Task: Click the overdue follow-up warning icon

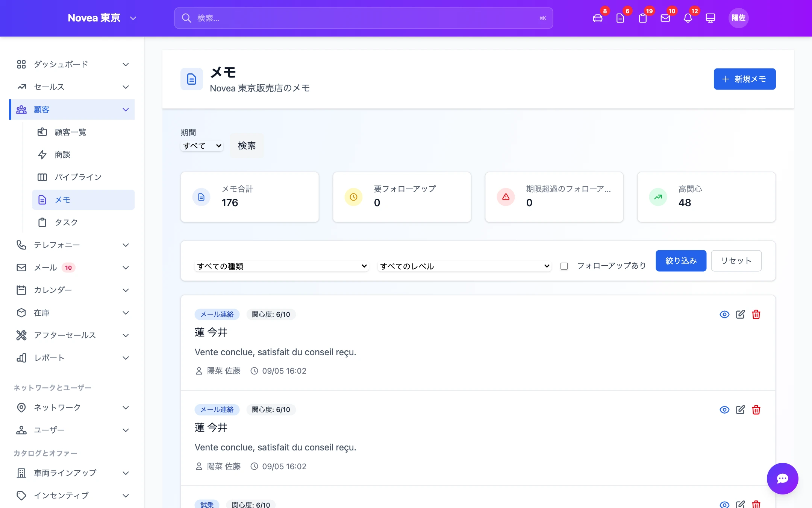Action: [506, 197]
